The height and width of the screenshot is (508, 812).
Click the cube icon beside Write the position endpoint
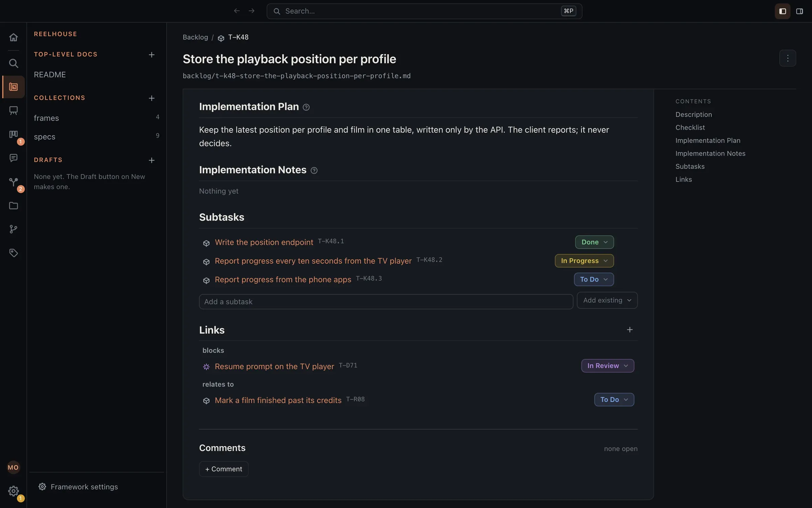pos(206,243)
